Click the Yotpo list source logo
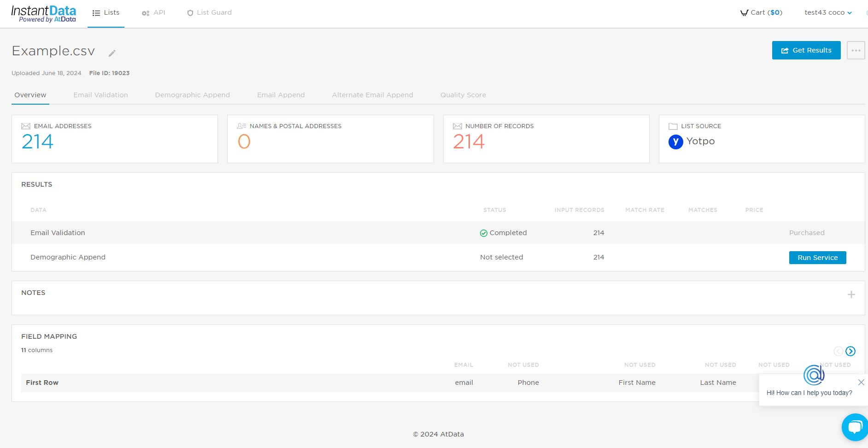868x448 pixels. pyautogui.click(x=675, y=141)
